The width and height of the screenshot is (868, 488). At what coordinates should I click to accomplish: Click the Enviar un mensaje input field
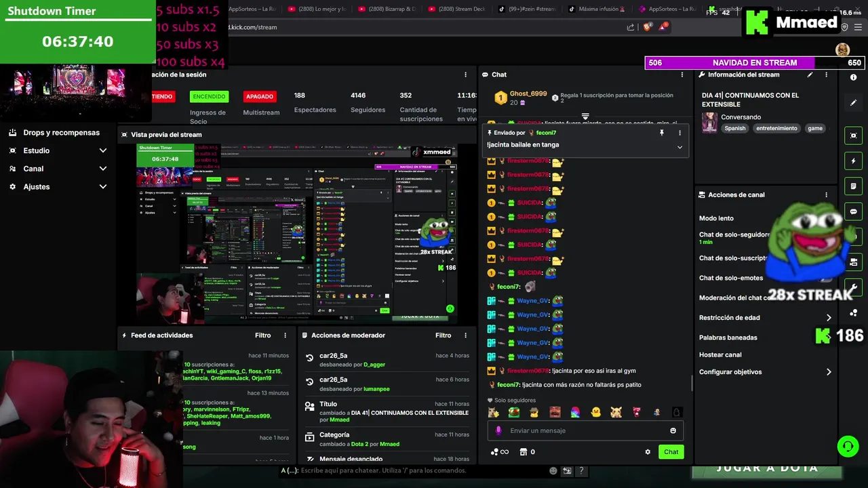pos(585,430)
